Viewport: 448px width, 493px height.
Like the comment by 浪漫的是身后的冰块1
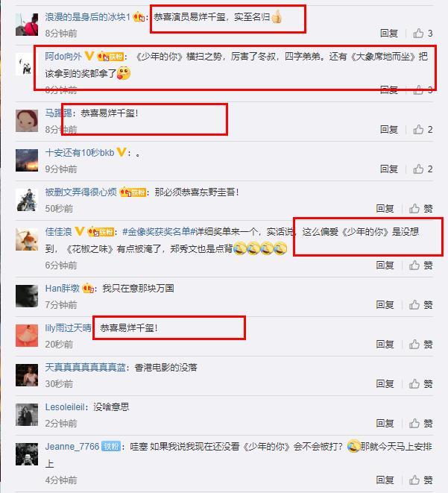[423, 33]
